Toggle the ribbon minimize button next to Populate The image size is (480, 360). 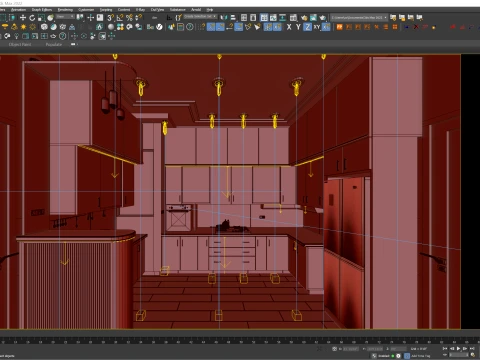[74, 44]
